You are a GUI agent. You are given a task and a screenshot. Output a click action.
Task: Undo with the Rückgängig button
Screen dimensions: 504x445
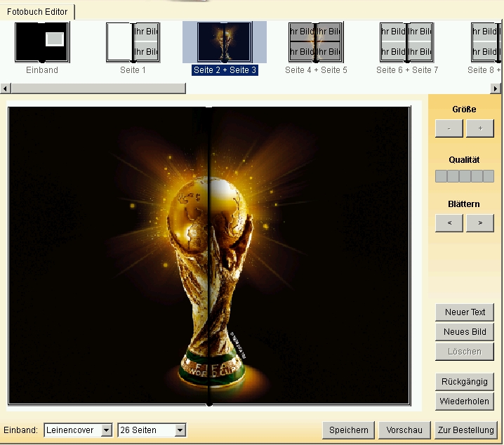[465, 382]
